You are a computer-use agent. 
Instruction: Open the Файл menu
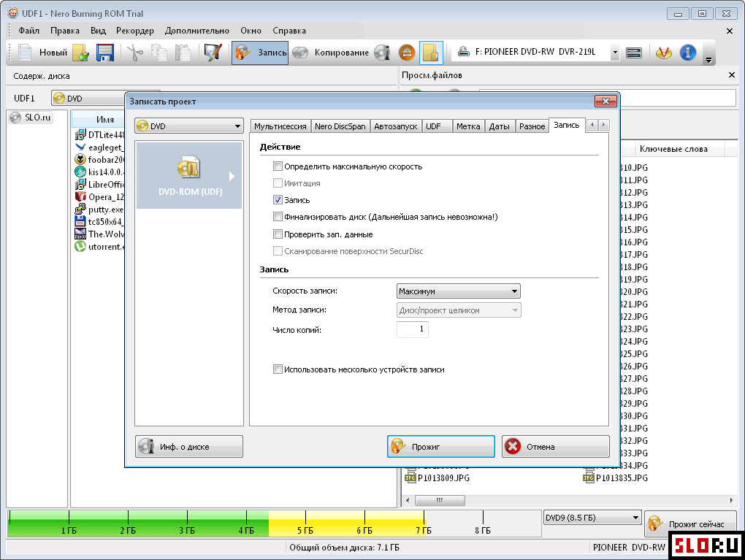[29, 31]
